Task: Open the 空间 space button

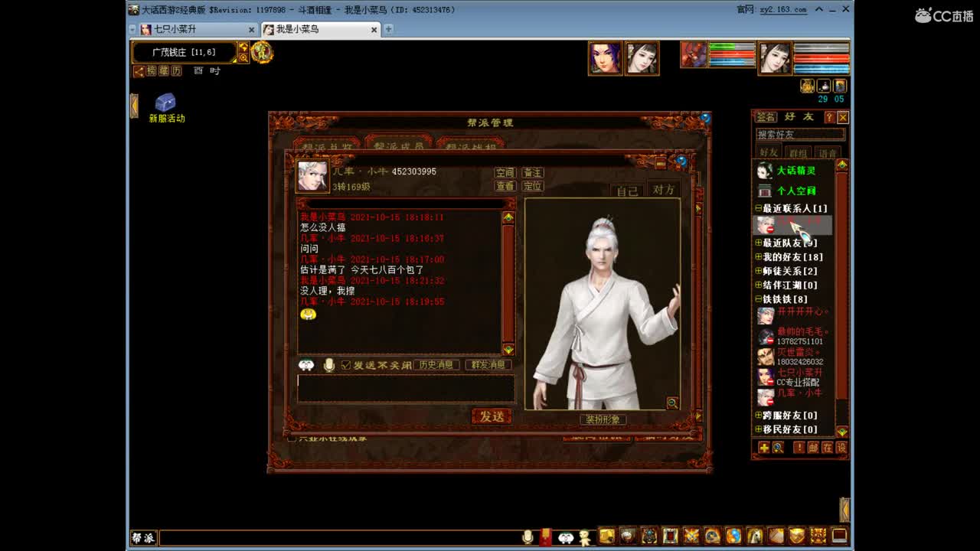Action: point(505,173)
